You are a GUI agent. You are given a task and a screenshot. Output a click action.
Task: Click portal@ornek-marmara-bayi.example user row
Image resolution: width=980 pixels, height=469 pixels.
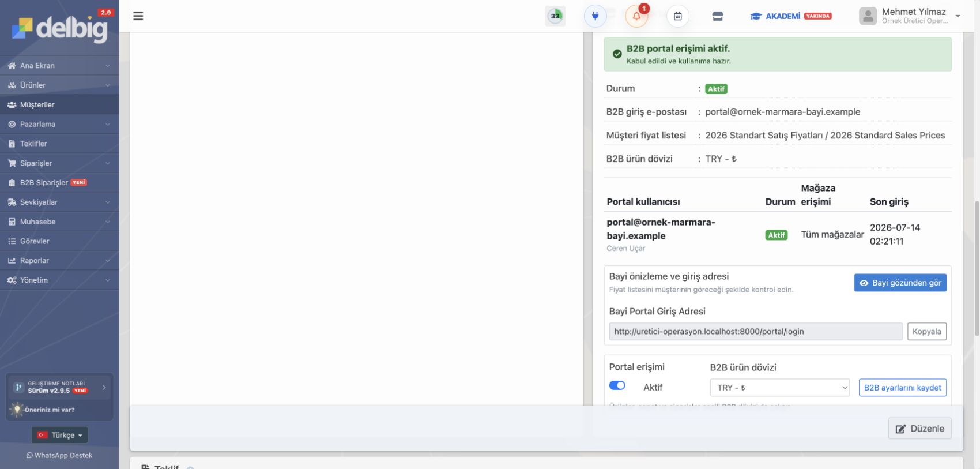(778, 235)
